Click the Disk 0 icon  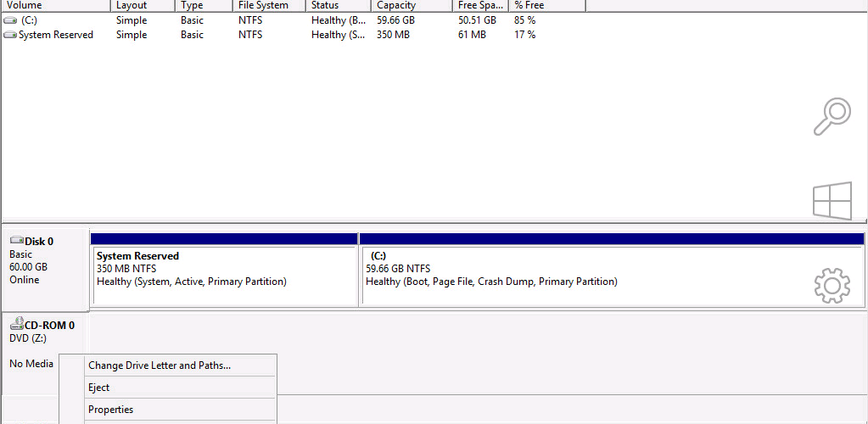tap(17, 241)
